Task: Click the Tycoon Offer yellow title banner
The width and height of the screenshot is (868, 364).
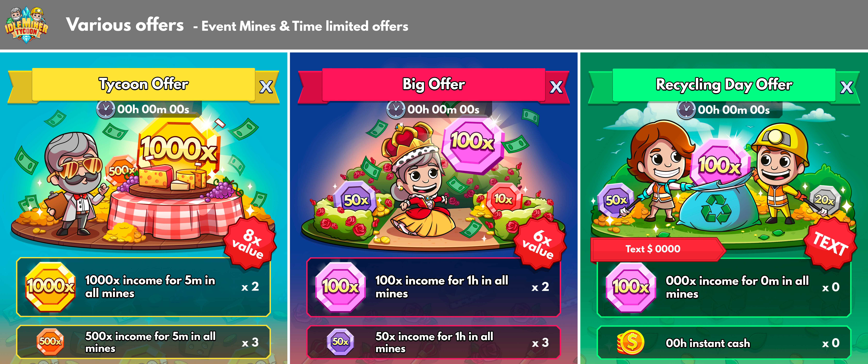Action: point(144,84)
